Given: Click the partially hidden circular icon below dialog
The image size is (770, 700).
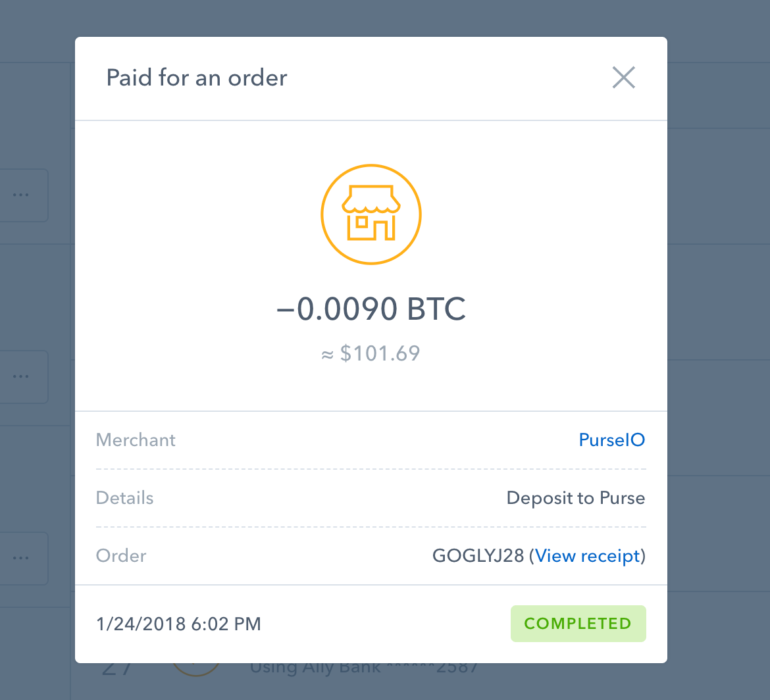Looking at the screenshot, I should [195, 668].
